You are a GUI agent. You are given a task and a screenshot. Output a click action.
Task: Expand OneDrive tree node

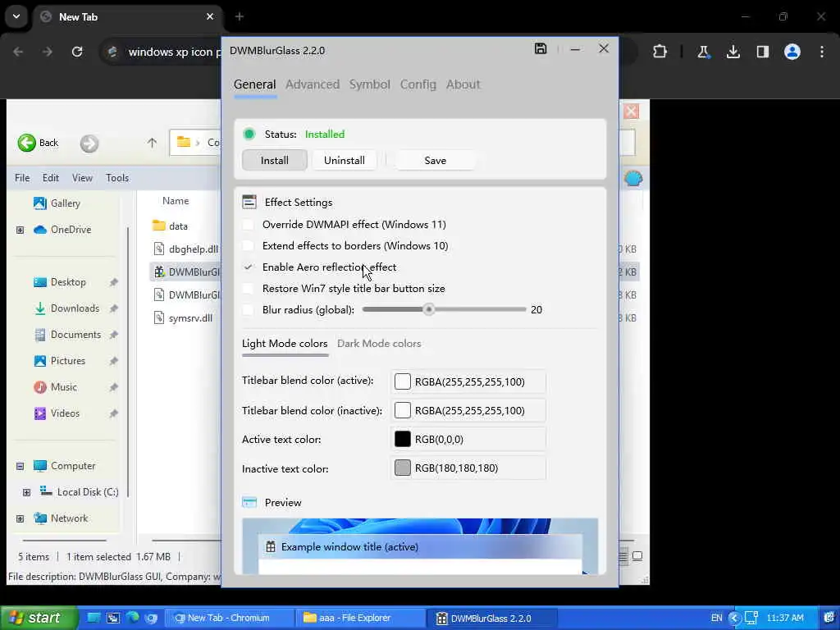20,230
